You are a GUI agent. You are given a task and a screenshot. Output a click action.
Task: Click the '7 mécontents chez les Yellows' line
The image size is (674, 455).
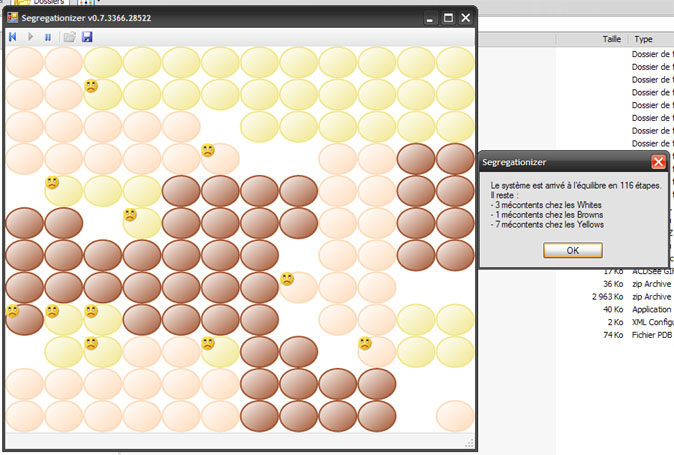547,224
